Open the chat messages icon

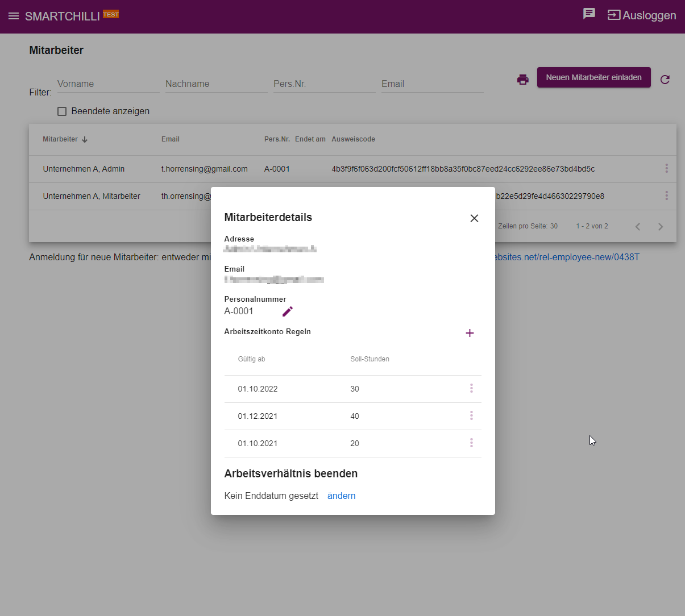589,14
